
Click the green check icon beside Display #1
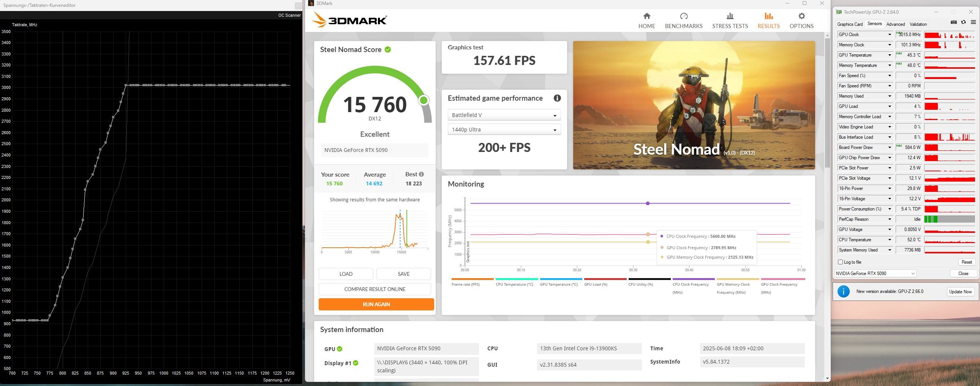355,363
